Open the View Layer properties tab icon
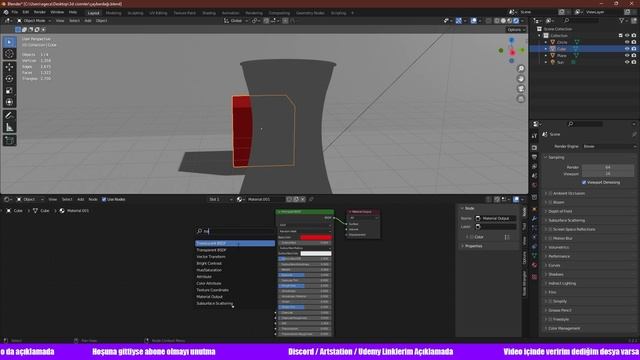This screenshot has height=360, width=640. (534, 167)
